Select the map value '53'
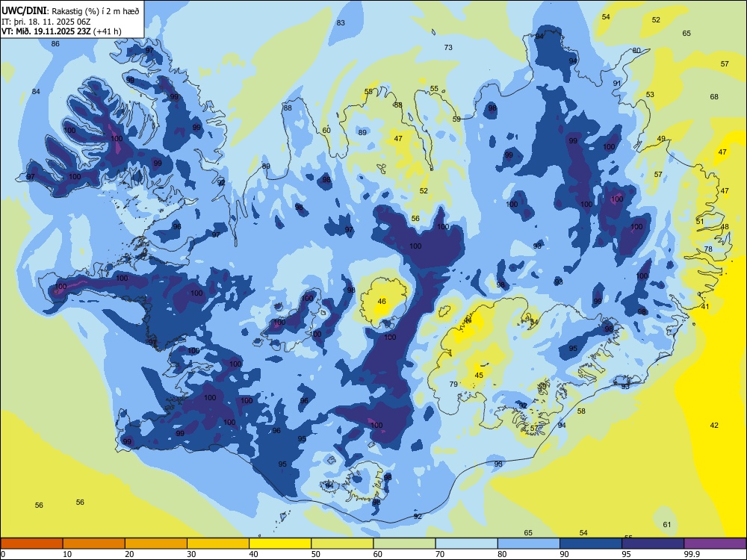This screenshot has width=747, height=560. point(651,95)
